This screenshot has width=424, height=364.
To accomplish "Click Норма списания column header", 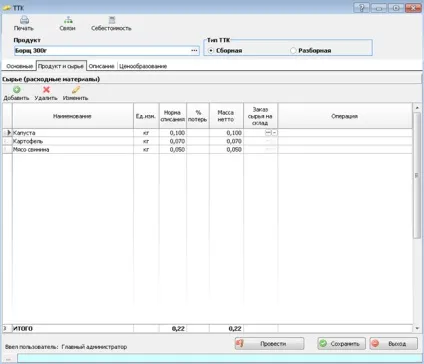I will [173, 116].
